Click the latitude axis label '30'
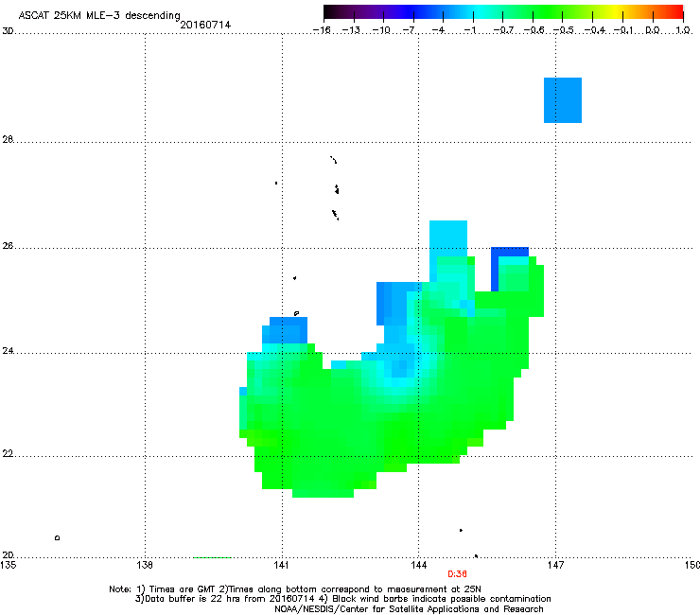The image size is (700, 615). 8,31
